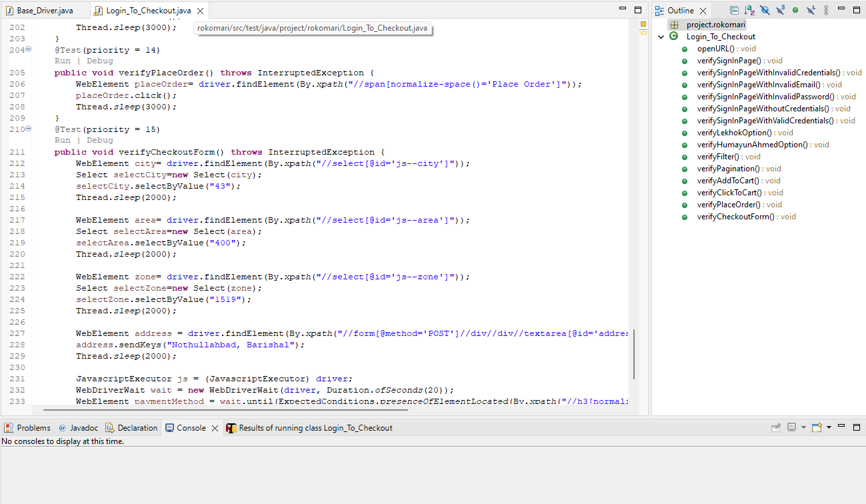Click Debug above the verifyPlaceOrder method
This screenshot has width=866, height=504.
pyautogui.click(x=100, y=61)
